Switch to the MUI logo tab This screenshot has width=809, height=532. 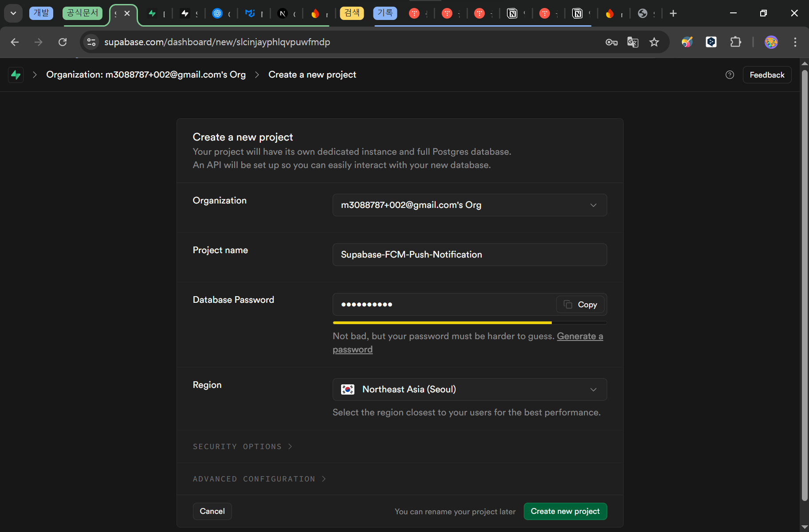tap(250, 13)
